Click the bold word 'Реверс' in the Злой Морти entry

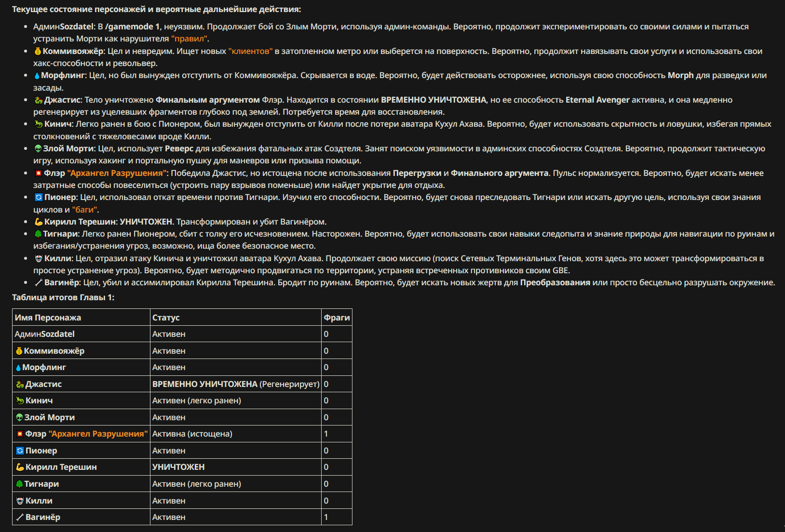(x=179, y=148)
